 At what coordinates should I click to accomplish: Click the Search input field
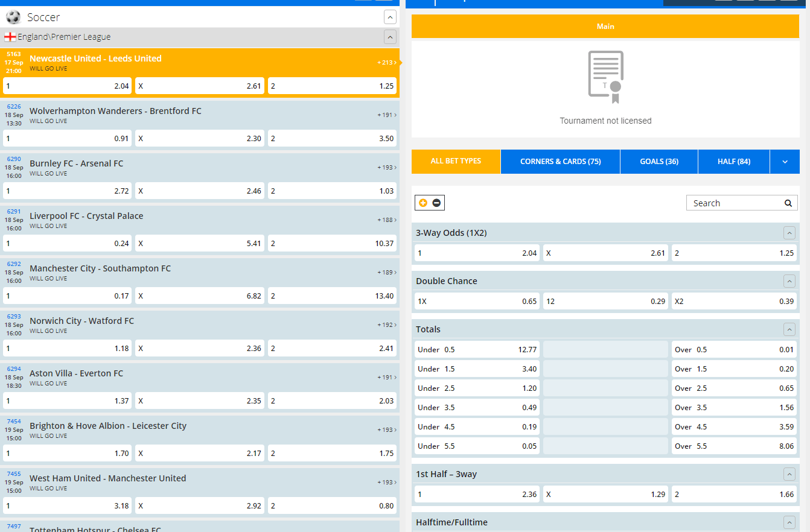tap(735, 203)
